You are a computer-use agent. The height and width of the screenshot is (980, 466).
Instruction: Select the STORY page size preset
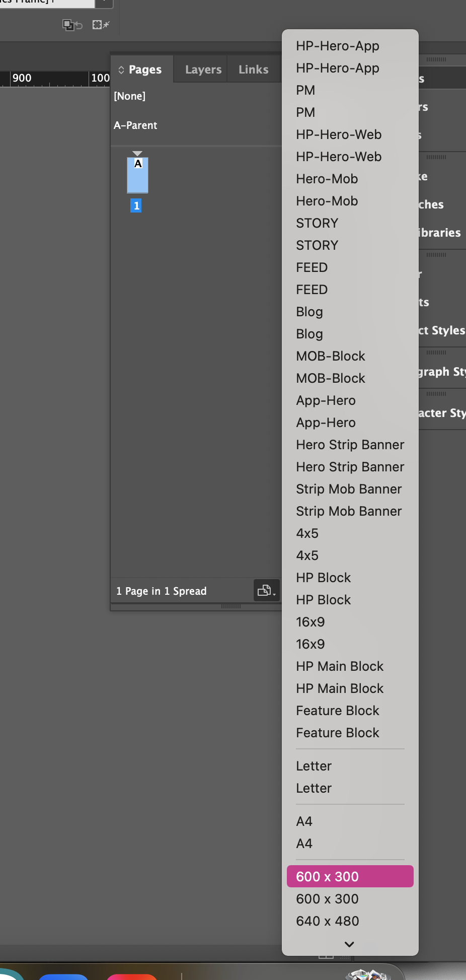(x=317, y=223)
